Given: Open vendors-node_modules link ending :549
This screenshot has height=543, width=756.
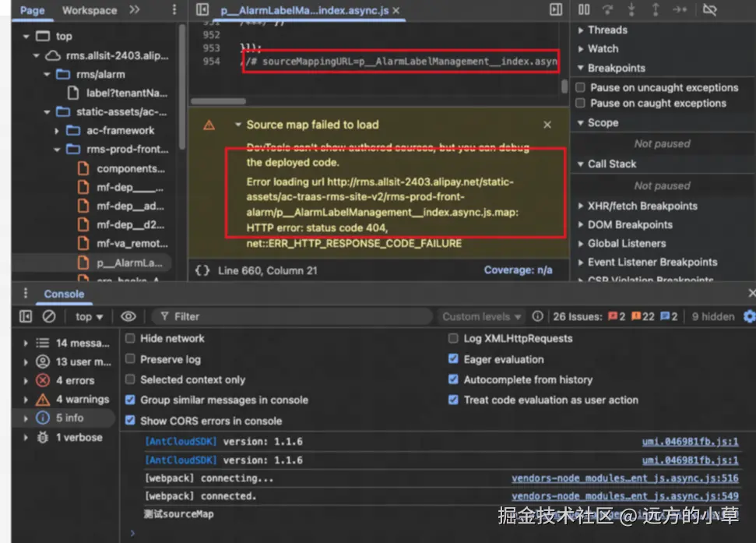Looking at the screenshot, I should (x=625, y=495).
